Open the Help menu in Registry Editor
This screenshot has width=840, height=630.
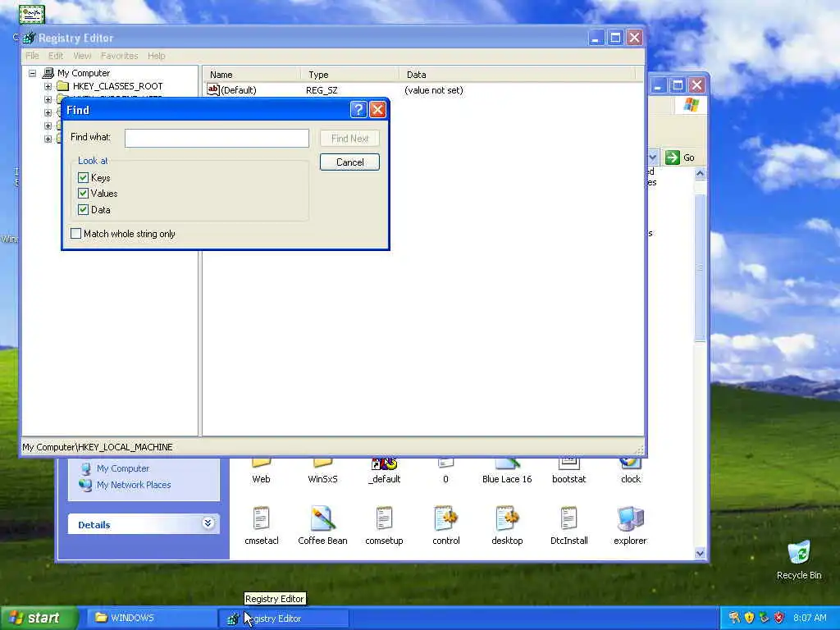157,56
